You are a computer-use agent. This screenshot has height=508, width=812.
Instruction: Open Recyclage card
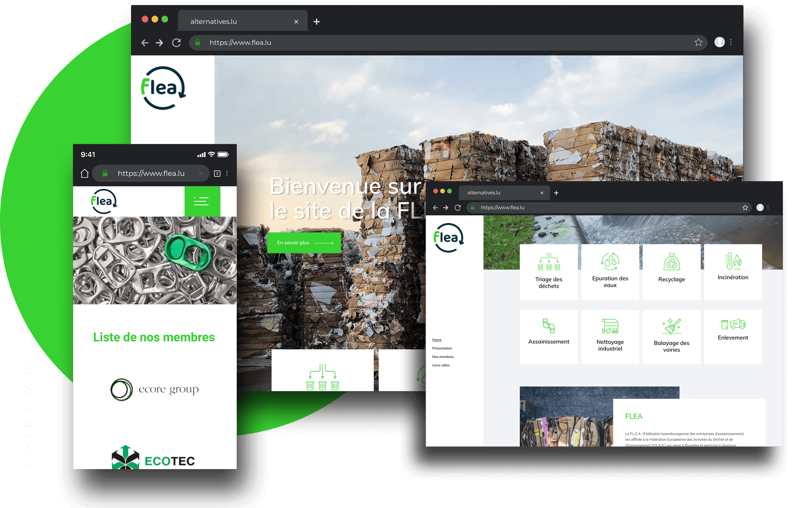click(x=672, y=272)
